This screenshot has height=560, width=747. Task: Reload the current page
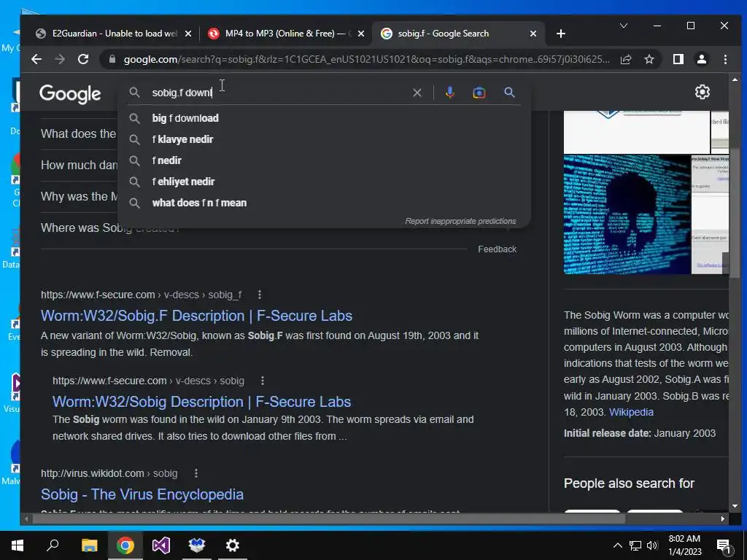[83, 59]
